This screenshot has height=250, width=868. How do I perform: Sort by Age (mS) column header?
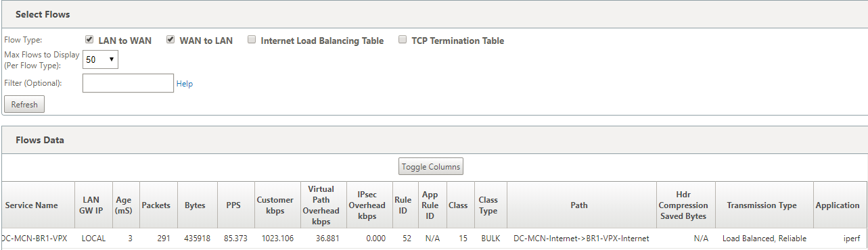(x=125, y=205)
